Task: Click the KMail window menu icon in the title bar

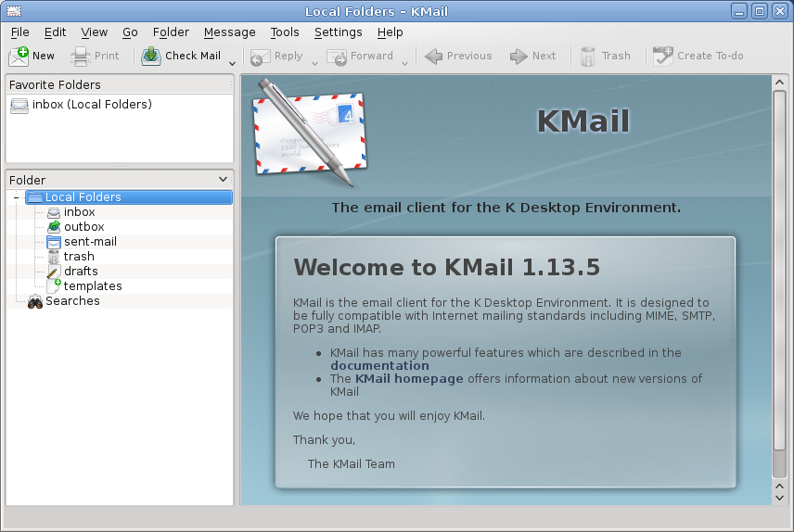Action: [14, 10]
